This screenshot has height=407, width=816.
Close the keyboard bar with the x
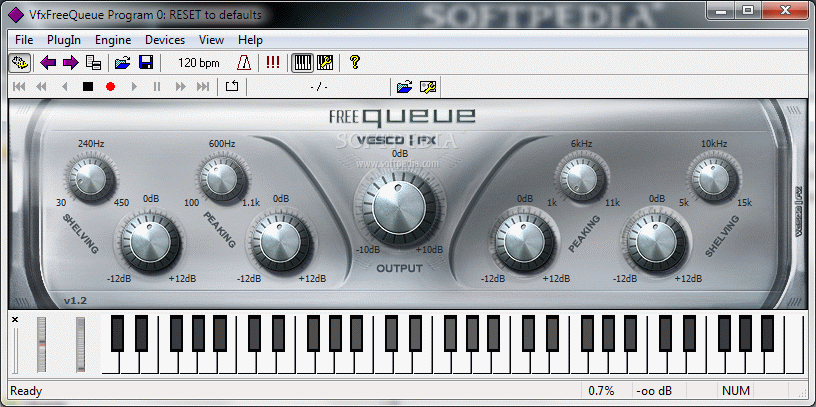click(x=15, y=320)
